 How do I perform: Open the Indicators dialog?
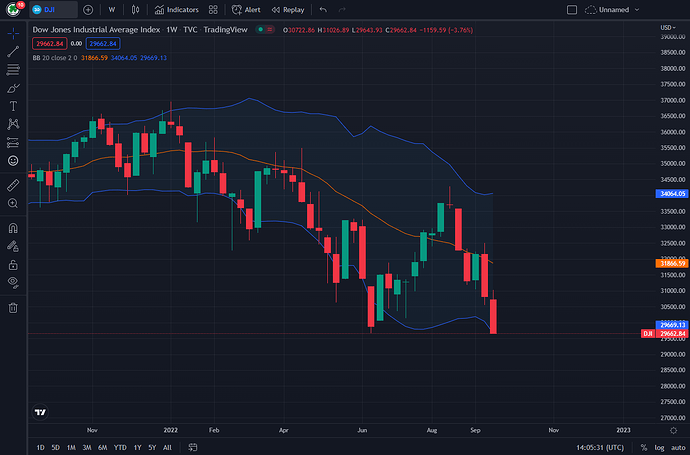click(x=176, y=9)
